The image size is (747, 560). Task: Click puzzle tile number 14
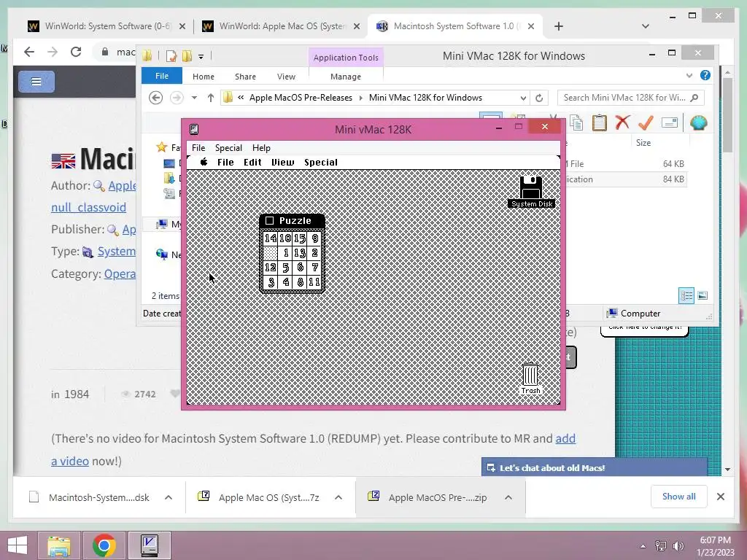[271, 238]
